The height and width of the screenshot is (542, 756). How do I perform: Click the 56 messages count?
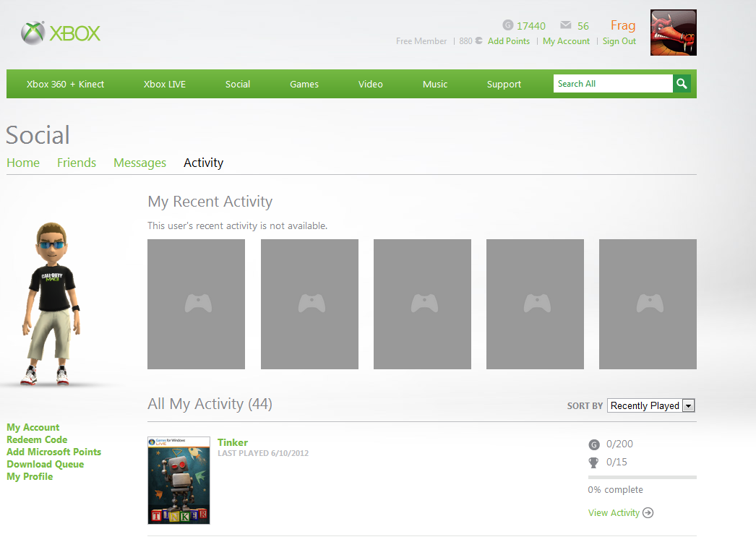point(583,26)
